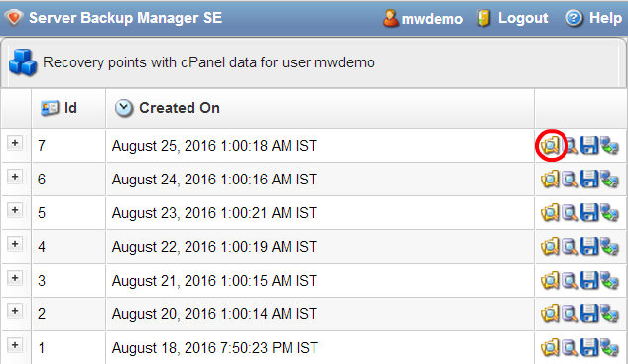628x364 pixels.
Task: Click network transfer icon on August 25 row
Action: (609, 145)
